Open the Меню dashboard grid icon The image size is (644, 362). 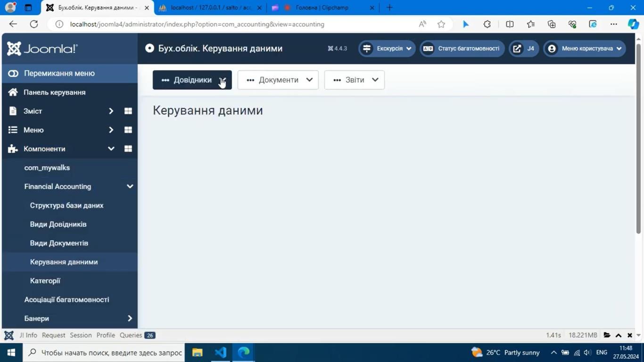tap(128, 130)
